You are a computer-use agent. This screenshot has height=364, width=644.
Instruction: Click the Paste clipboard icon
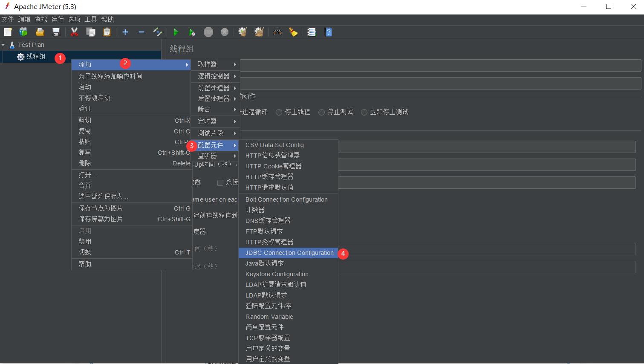coord(107,32)
